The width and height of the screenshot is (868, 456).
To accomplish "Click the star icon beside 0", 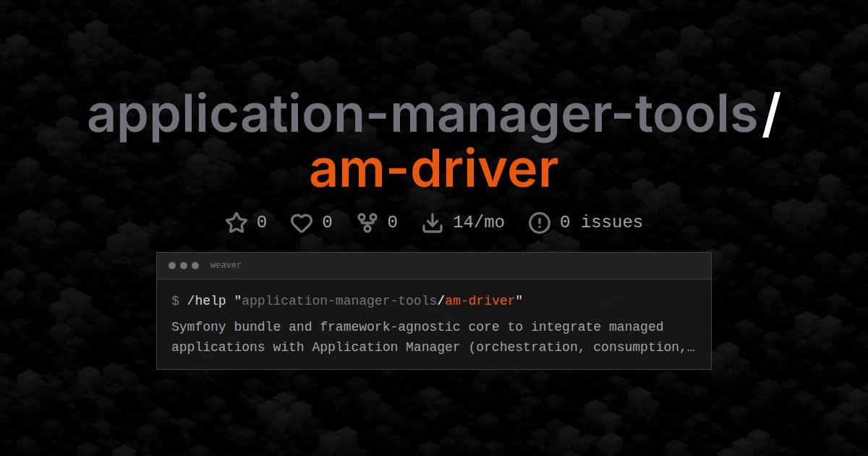I will pos(237,222).
